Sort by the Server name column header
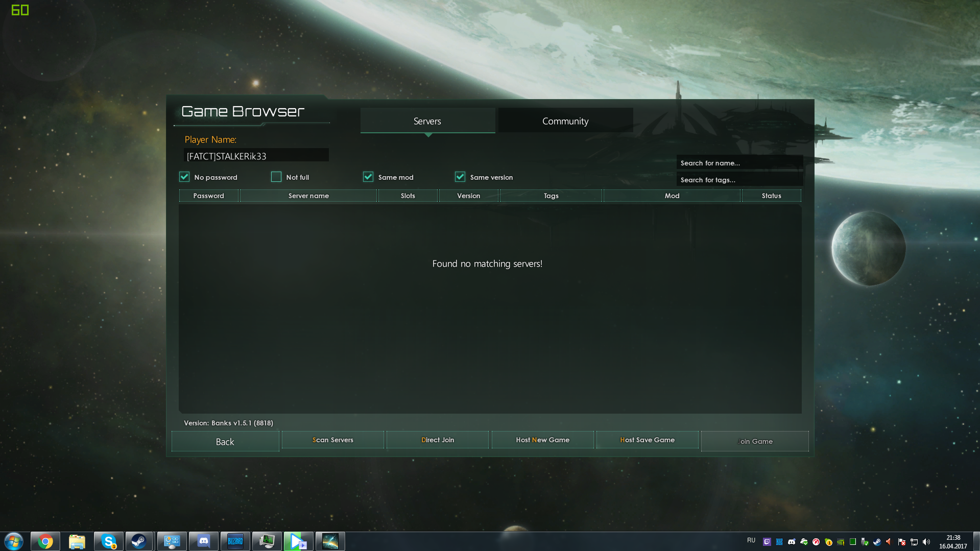This screenshot has width=980, height=551. (308, 196)
